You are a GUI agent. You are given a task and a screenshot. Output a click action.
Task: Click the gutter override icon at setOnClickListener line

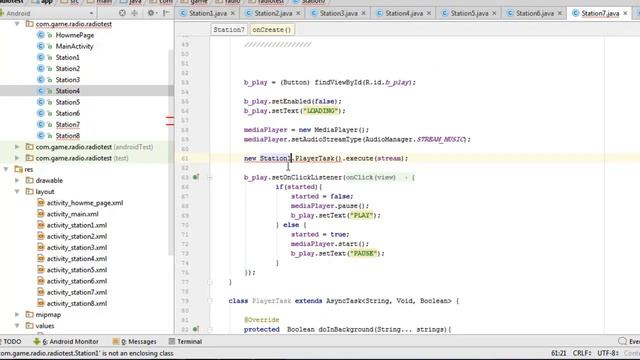click(196, 177)
